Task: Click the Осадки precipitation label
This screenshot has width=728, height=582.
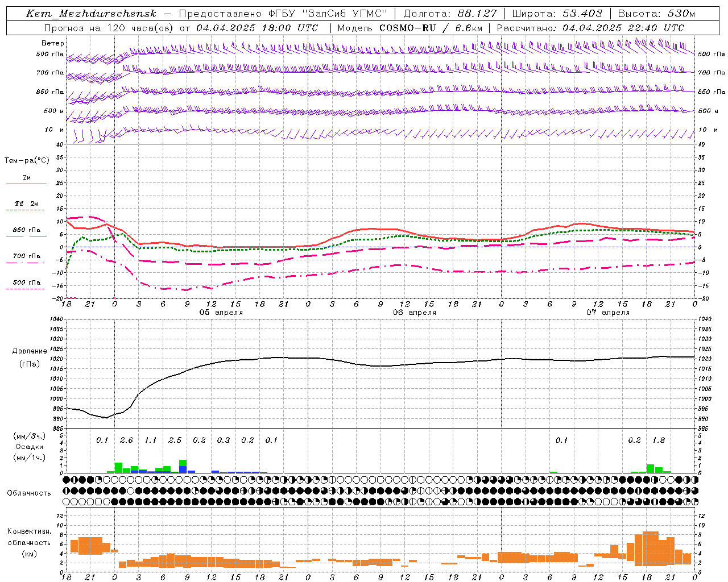Action: click(29, 447)
